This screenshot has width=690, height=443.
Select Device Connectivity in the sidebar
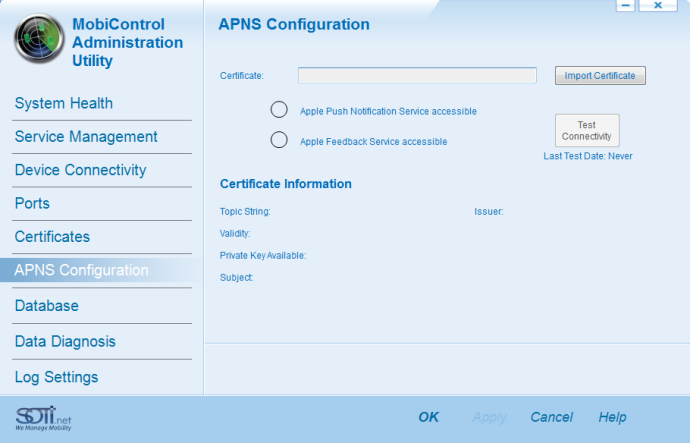pos(80,170)
